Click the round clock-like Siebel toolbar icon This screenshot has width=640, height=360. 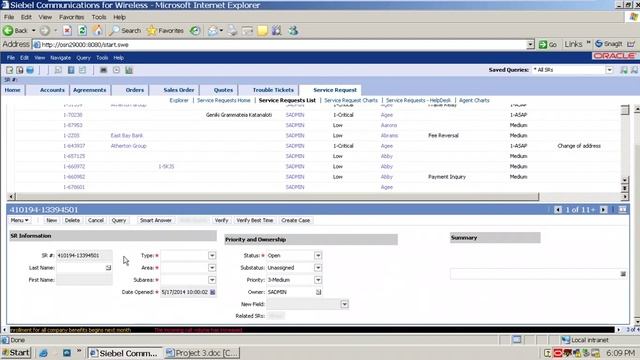click(116, 70)
